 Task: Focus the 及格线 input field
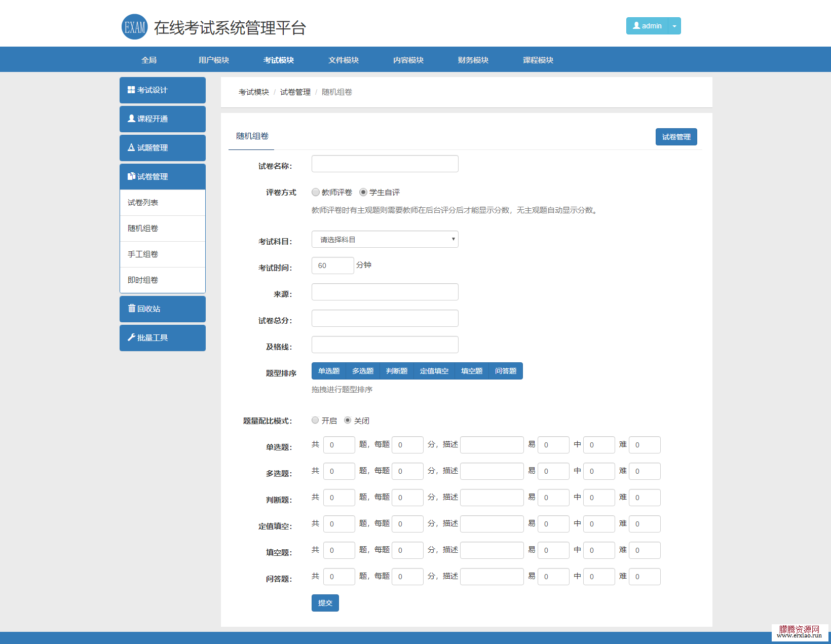click(x=385, y=345)
